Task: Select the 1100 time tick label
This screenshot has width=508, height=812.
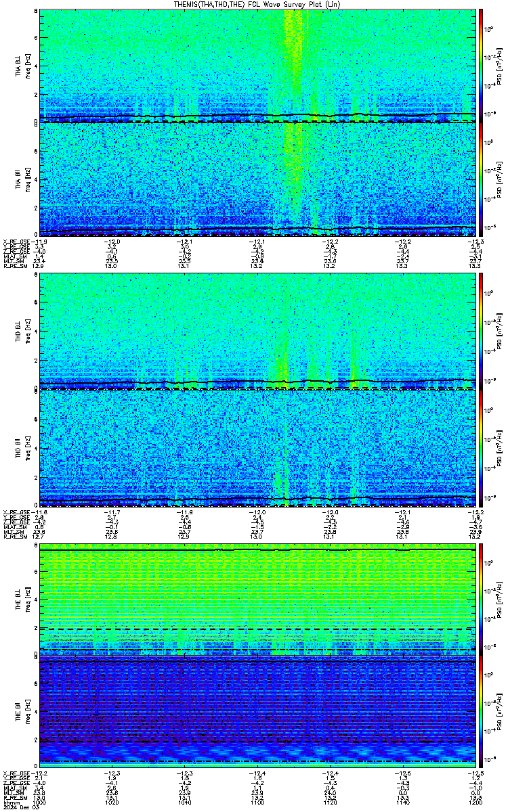Action: pos(257,803)
